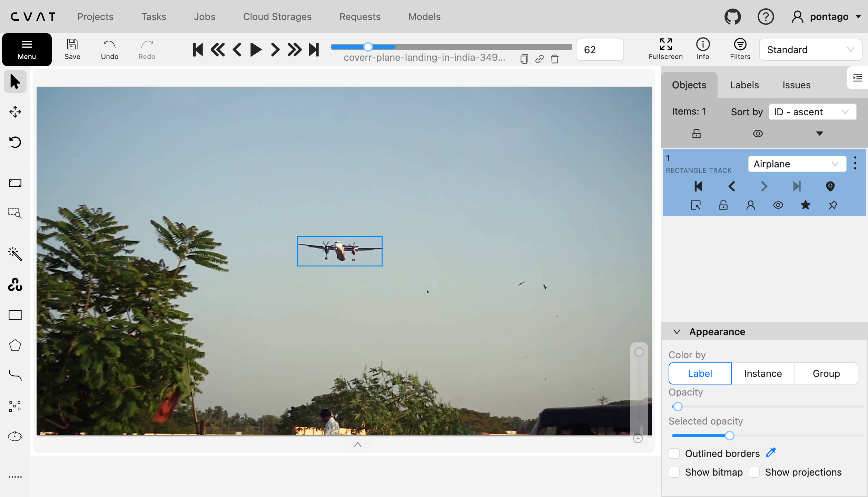The height and width of the screenshot is (497, 868).
Task: Select the draw ellipse tool
Action: point(15,437)
